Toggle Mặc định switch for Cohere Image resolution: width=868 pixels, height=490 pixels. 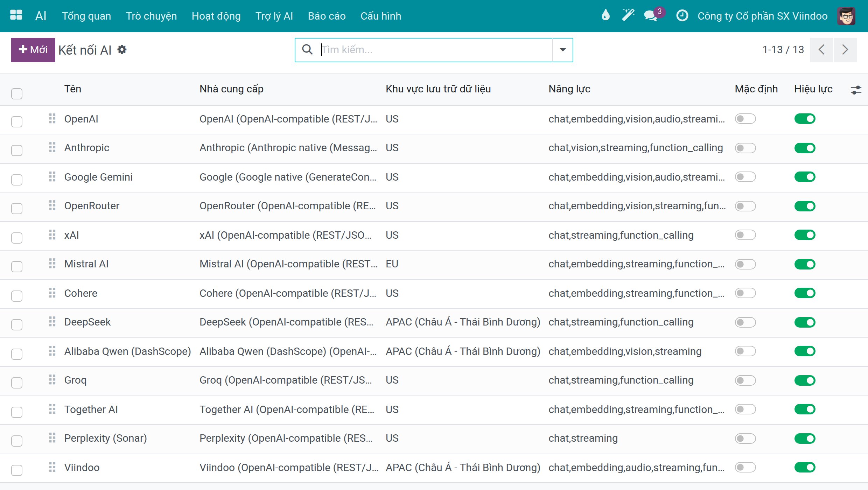[745, 293]
